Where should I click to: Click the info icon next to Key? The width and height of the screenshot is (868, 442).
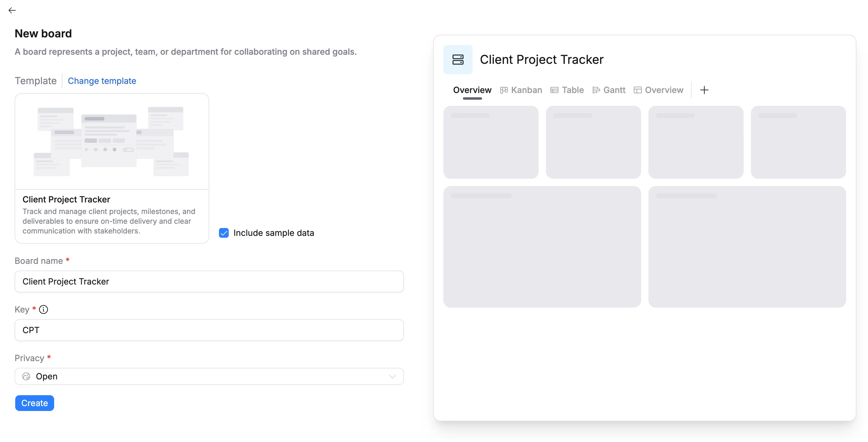pos(43,309)
